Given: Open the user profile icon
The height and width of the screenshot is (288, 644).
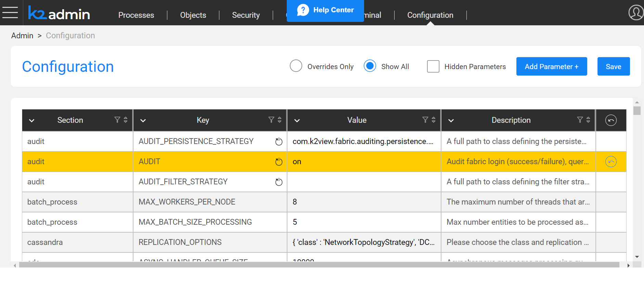Looking at the screenshot, I should [x=636, y=13].
